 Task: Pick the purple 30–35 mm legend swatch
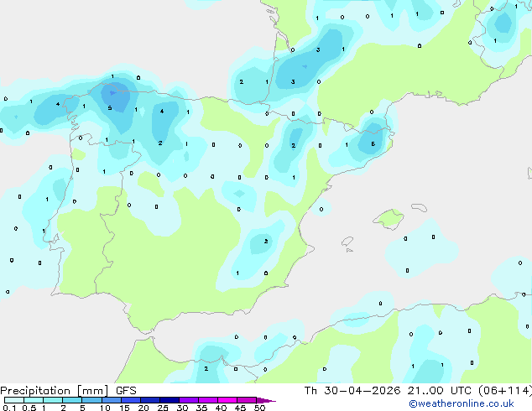coord(189,400)
